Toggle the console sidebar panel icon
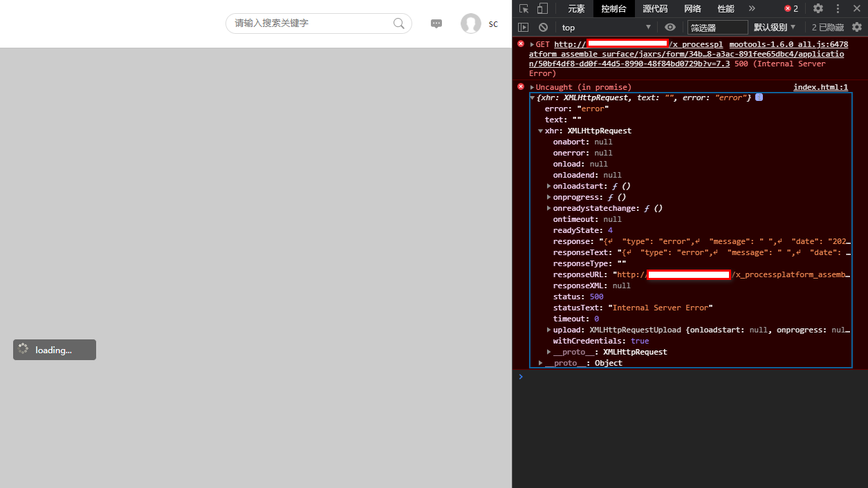868x488 pixels. 524,28
